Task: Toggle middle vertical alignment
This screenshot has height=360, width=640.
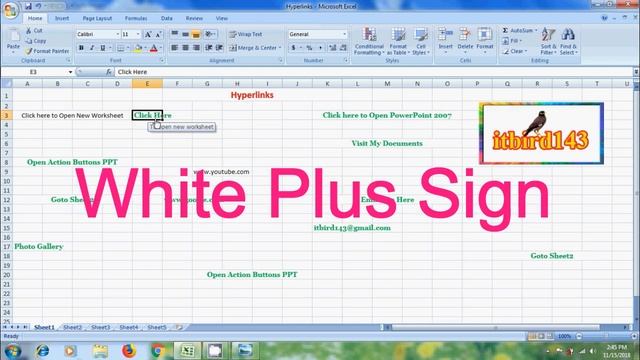Action: [185, 34]
